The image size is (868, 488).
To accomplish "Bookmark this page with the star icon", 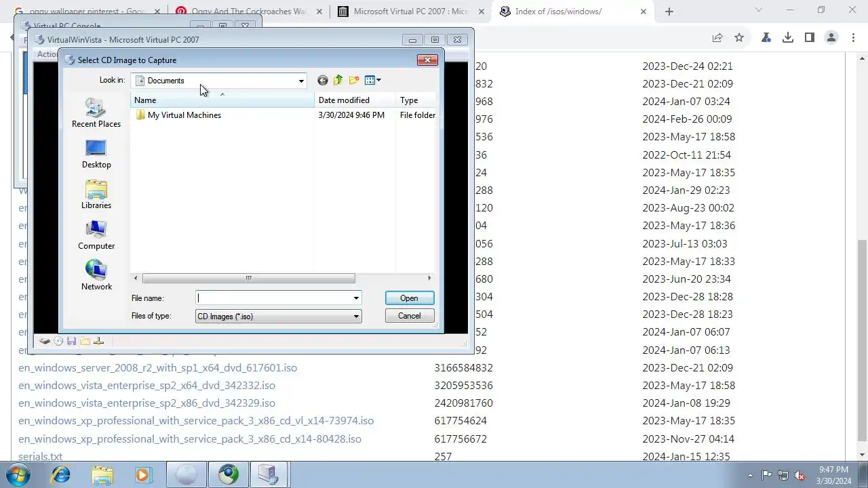I will pos(739,38).
